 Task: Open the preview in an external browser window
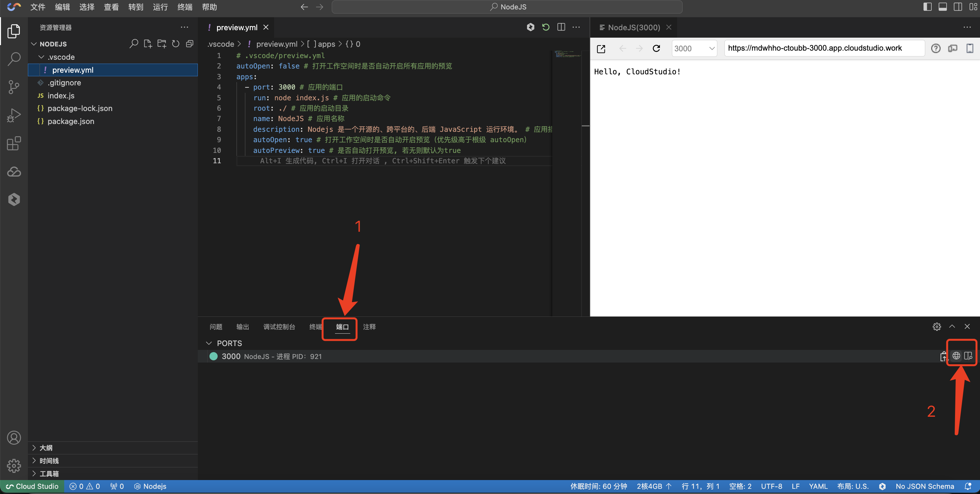point(601,49)
